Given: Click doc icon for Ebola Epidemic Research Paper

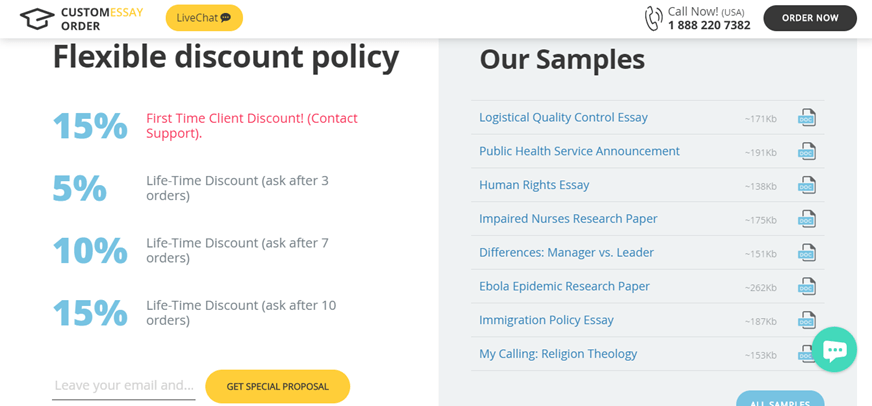Looking at the screenshot, I should pos(807,286).
